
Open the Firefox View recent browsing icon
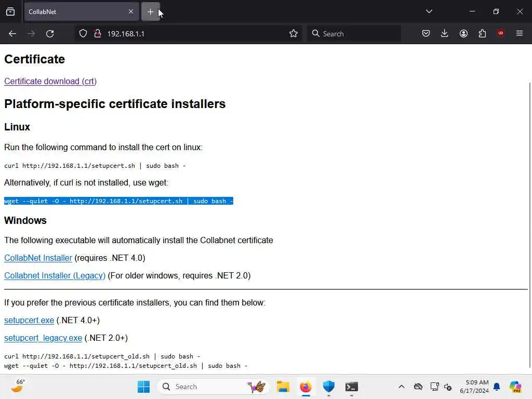pyautogui.click(x=10, y=12)
